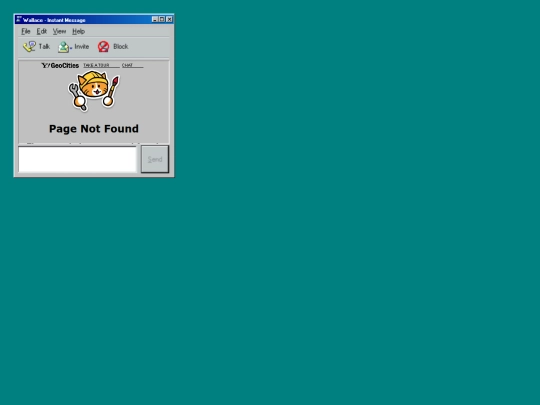Open the View menu
Screen dimensions: 540x405
point(59,31)
